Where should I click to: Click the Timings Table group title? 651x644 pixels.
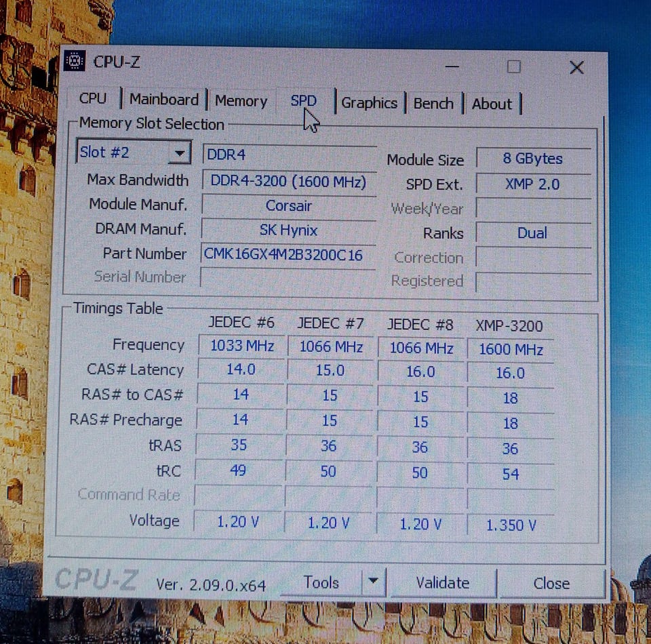click(x=118, y=308)
